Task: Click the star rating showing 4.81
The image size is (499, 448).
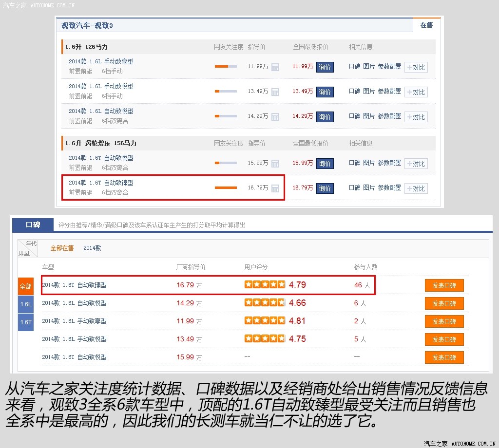Action: (265, 320)
